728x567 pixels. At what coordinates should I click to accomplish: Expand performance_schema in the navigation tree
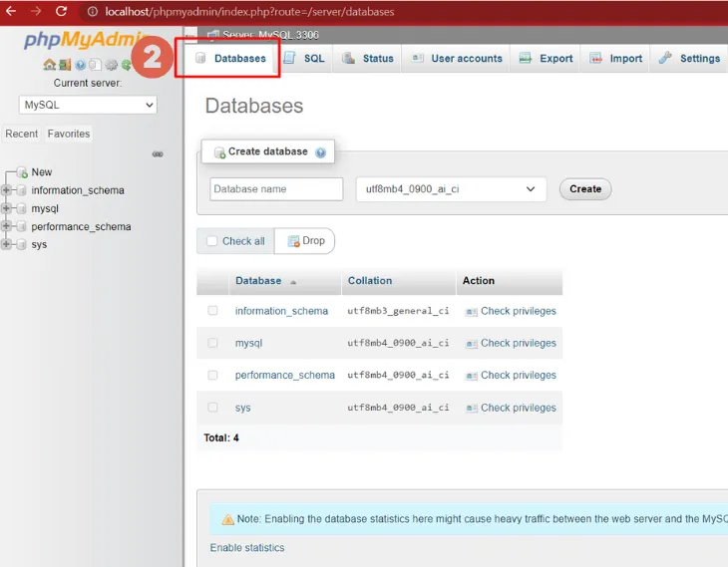click(6, 226)
